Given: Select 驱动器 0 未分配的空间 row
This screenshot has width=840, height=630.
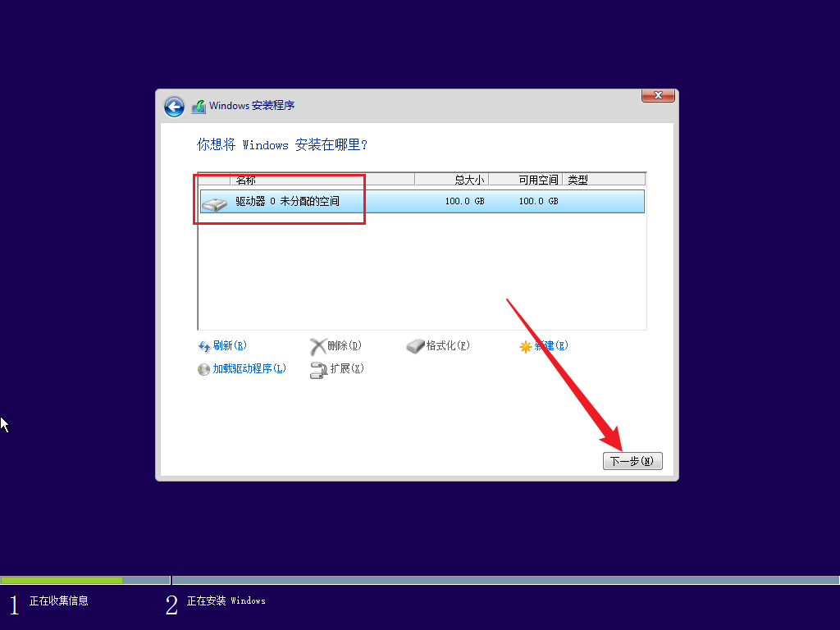Looking at the screenshot, I should coord(422,202).
